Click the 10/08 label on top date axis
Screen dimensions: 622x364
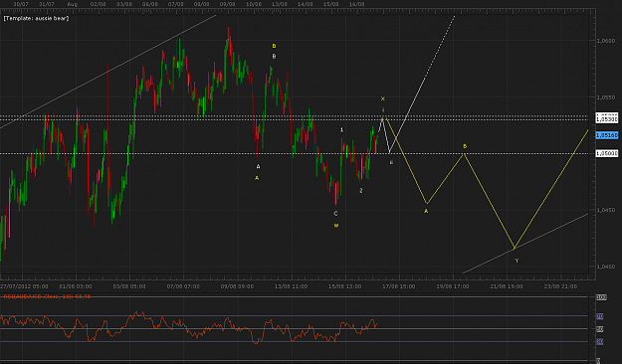tap(254, 4)
